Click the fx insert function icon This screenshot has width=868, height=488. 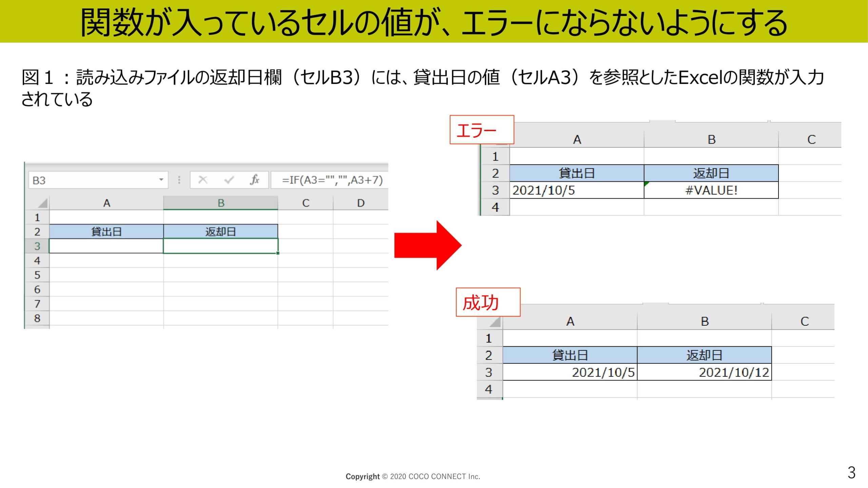coord(255,180)
